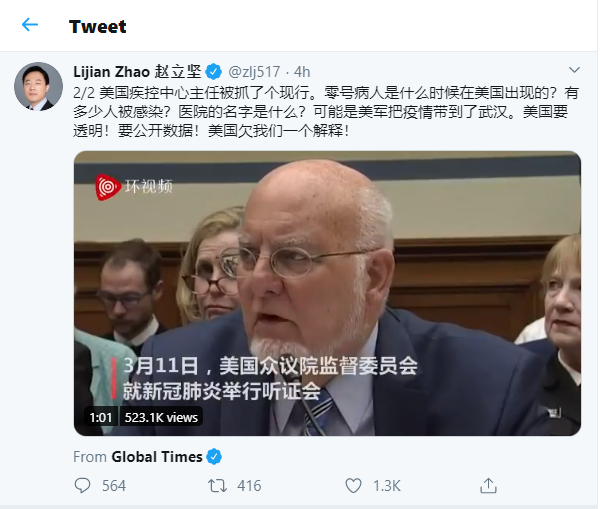The image size is (600, 509).
Task: Click the 416 retweet count
Action: coord(249,486)
